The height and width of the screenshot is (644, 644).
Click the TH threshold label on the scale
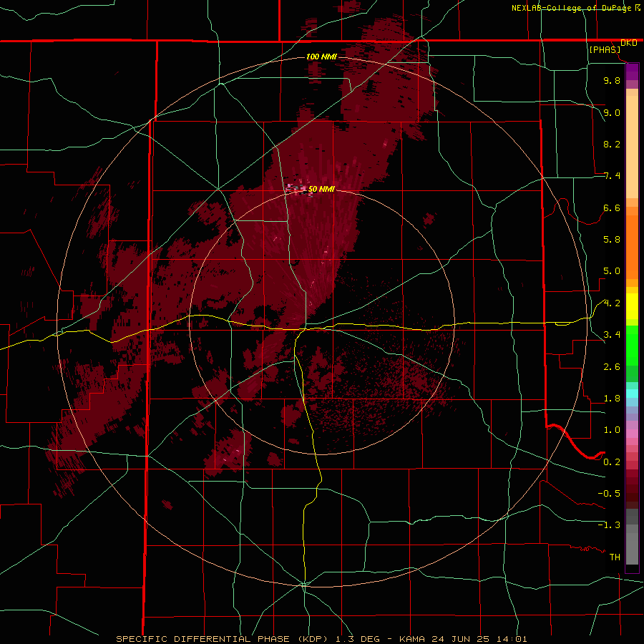(615, 557)
